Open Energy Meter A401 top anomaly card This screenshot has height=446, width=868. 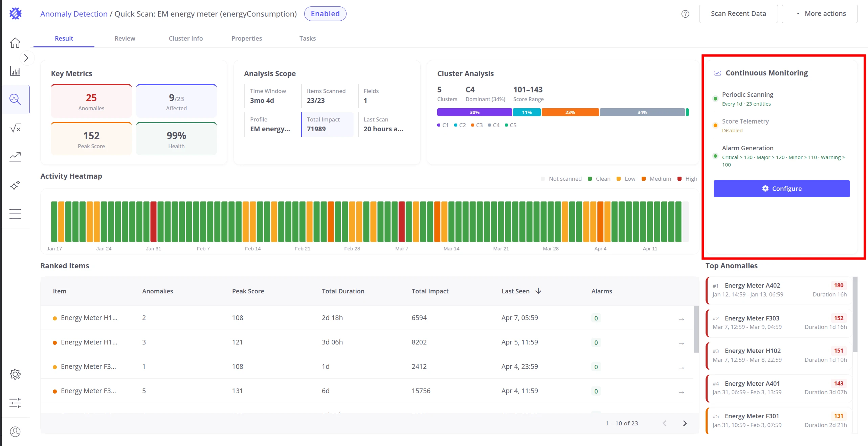[779, 388]
